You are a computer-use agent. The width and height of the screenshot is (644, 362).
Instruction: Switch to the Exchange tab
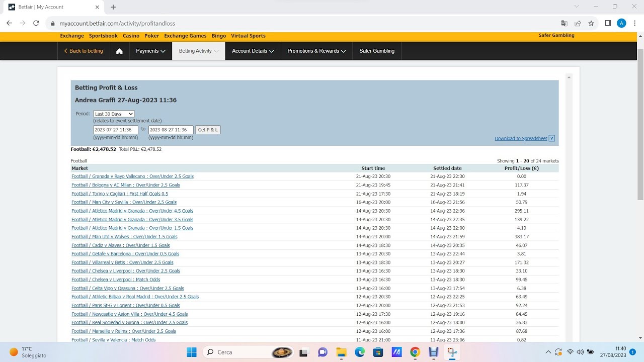(72, 36)
